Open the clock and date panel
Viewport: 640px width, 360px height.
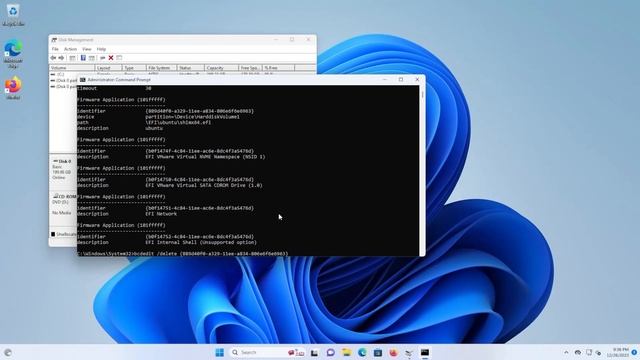(x=617, y=352)
